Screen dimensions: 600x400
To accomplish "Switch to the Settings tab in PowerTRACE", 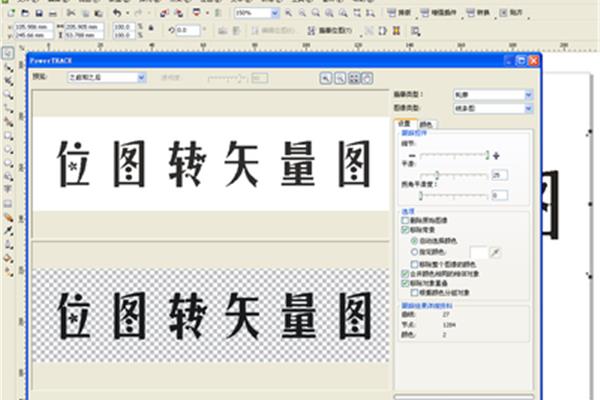I will (404, 124).
